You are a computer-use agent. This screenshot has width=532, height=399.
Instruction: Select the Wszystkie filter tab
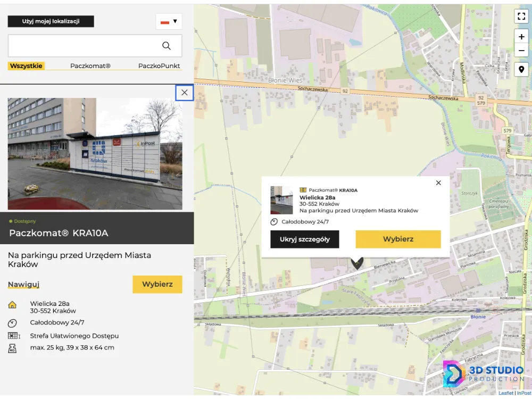[26, 66]
